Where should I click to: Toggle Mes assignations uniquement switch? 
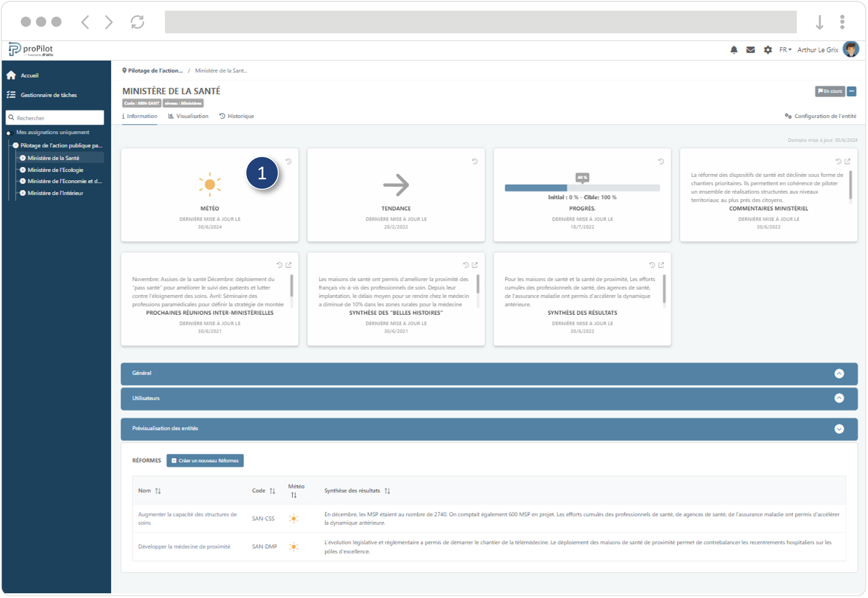(x=9, y=133)
